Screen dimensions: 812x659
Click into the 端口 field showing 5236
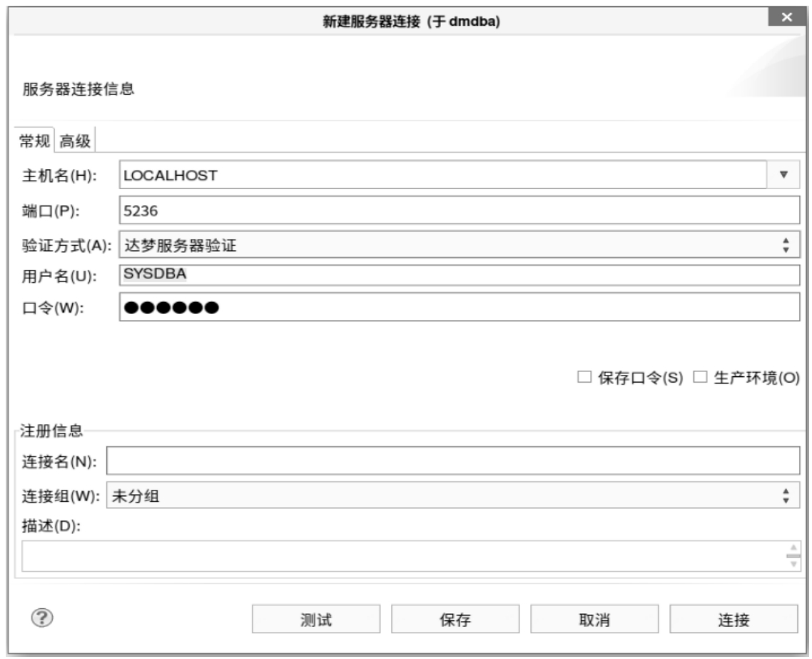click(458, 211)
